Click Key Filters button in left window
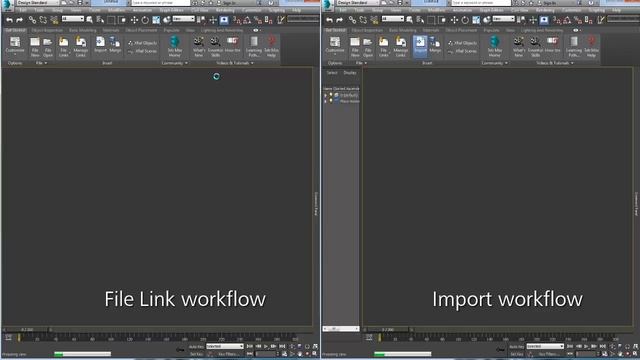The height and width of the screenshot is (360, 640). [x=228, y=354]
